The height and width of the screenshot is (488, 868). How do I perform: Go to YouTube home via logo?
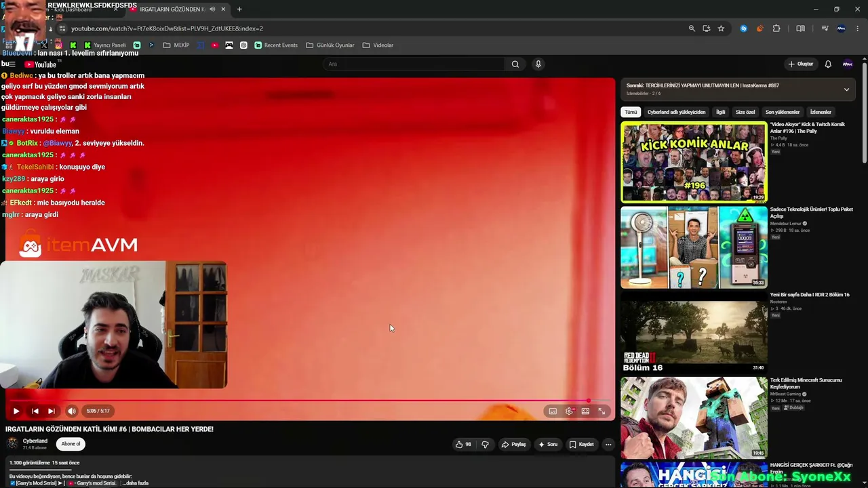point(41,64)
